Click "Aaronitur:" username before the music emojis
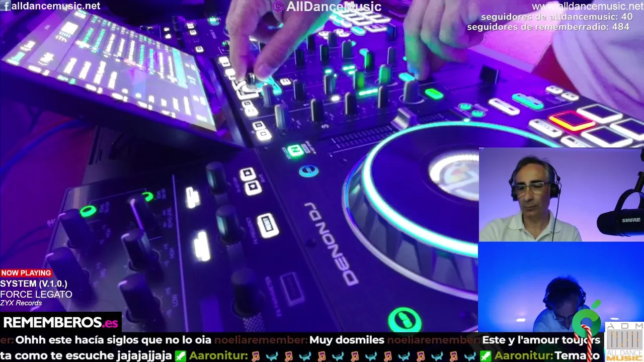This screenshot has width=644, height=362. [218, 355]
